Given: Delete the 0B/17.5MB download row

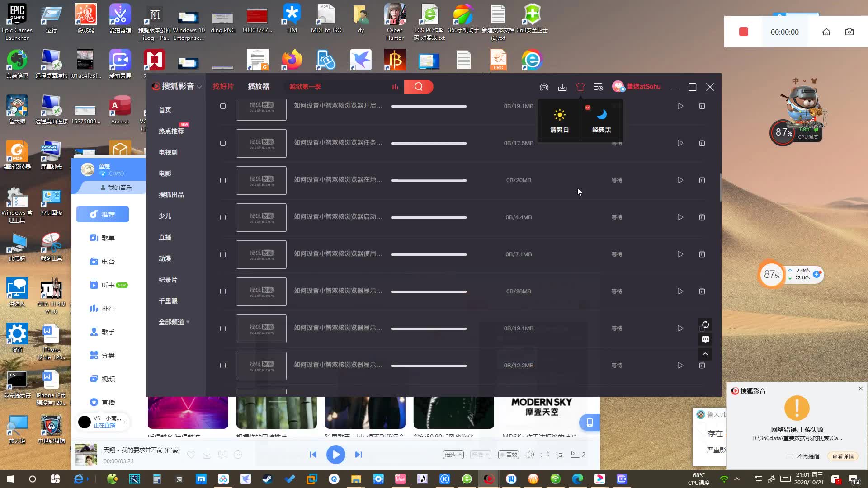Looking at the screenshot, I should coord(702,143).
